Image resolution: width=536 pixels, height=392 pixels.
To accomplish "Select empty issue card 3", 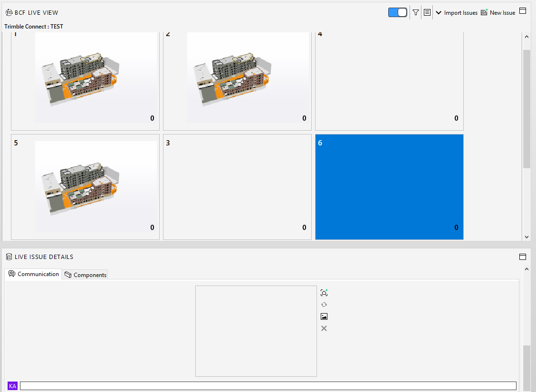I will tap(237, 187).
